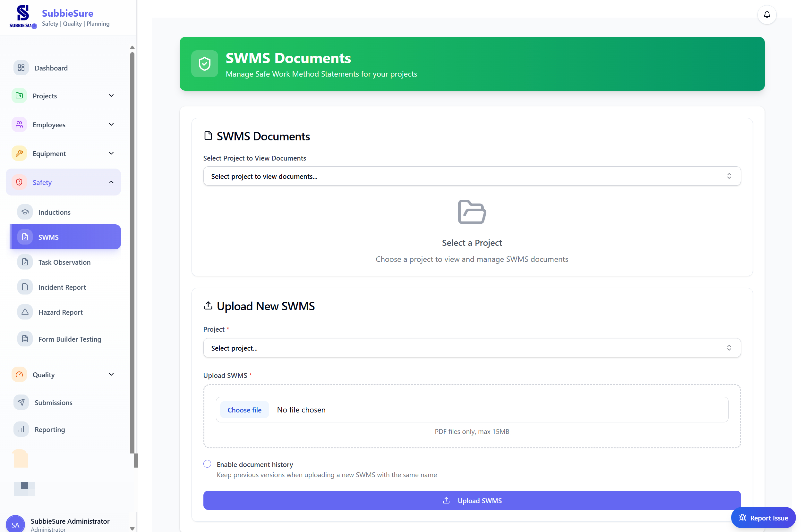
Task: Open the upload Project select dropdown
Action: tap(472, 348)
